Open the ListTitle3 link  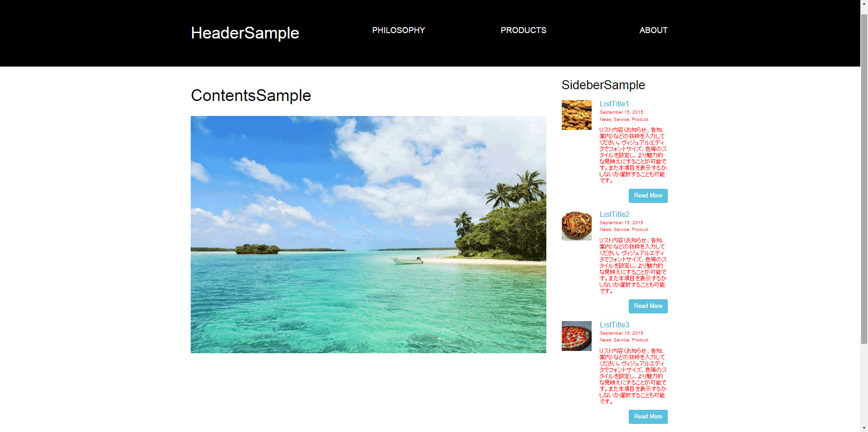614,325
